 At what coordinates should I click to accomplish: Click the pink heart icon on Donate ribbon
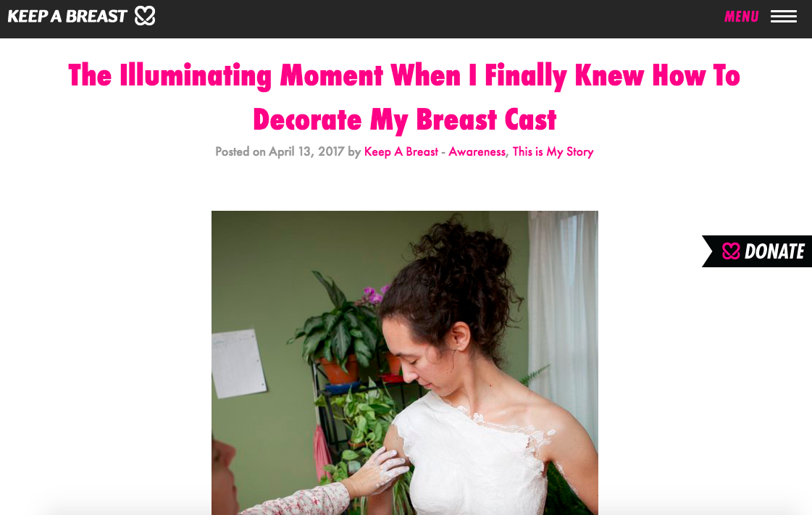(x=731, y=251)
